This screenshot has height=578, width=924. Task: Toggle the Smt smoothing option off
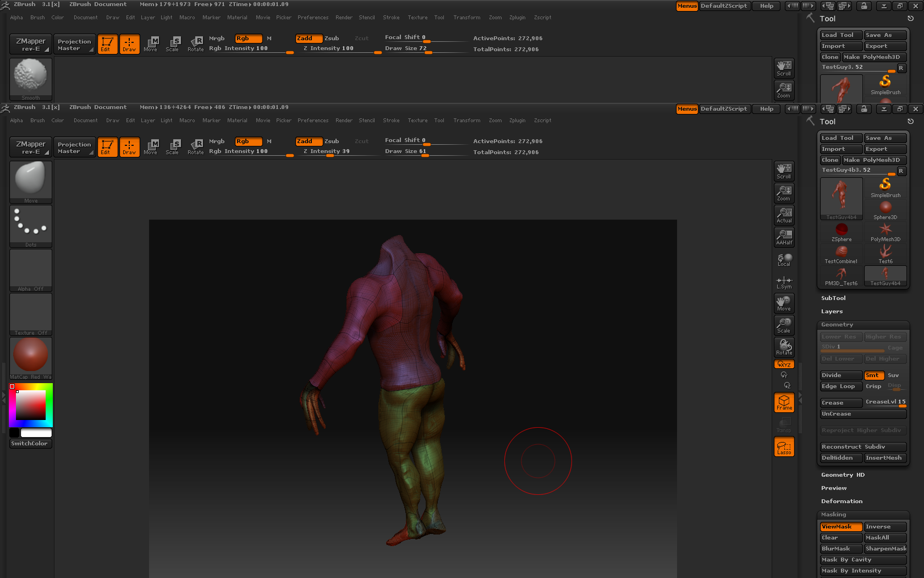(873, 375)
